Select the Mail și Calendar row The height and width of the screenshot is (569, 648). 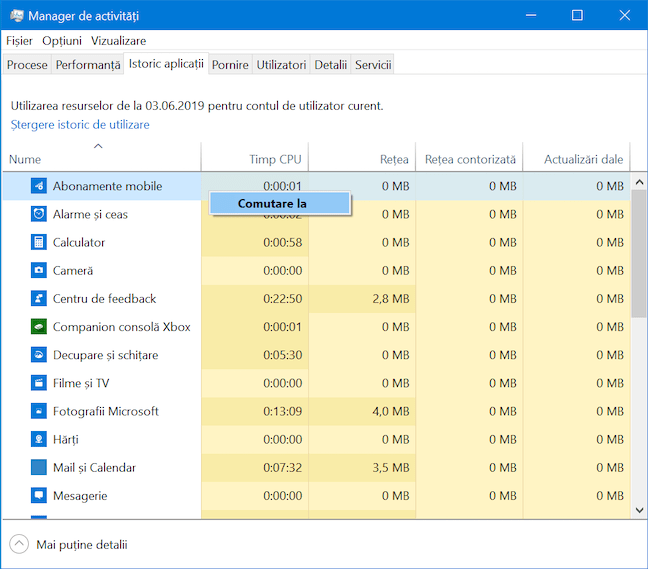pyautogui.click(x=316, y=467)
